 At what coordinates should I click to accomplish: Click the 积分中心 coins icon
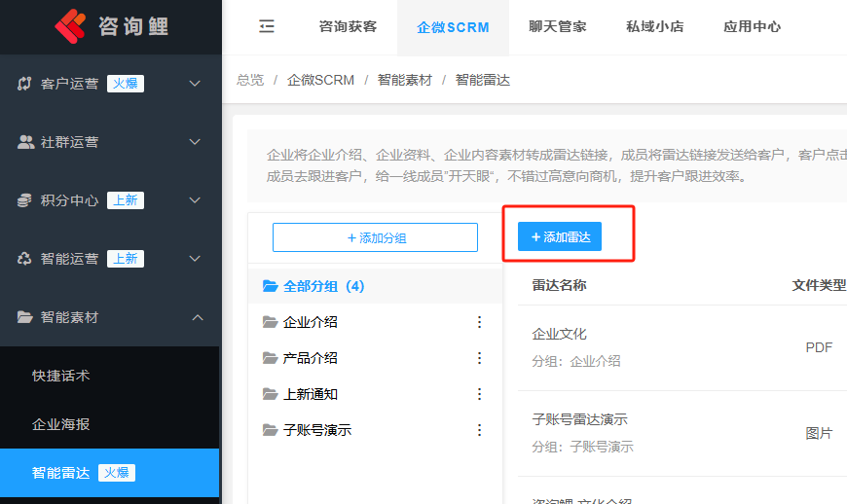[x=24, y=200]
